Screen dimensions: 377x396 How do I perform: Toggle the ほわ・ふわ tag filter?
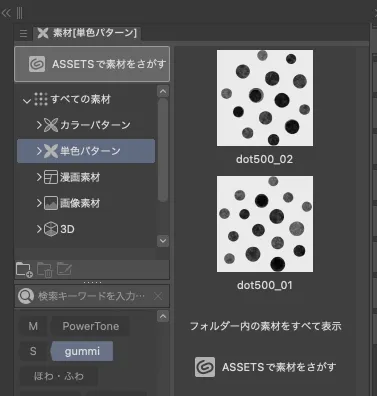pos(59,376)
